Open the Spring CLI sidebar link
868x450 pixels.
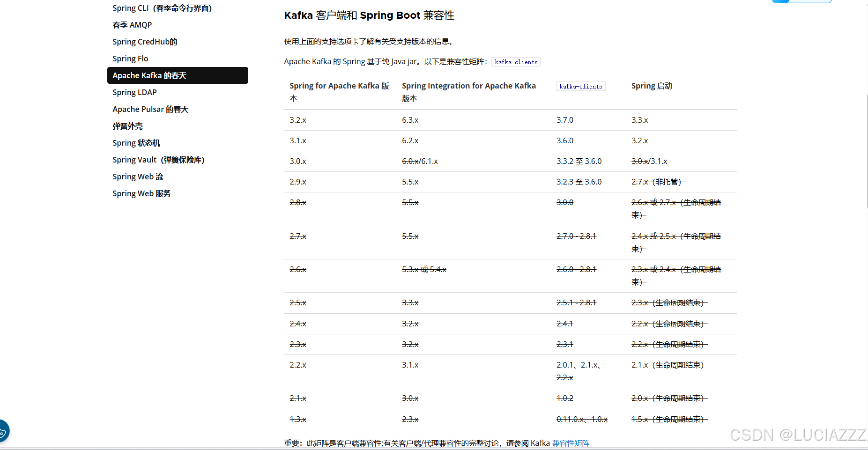[162, 8]
